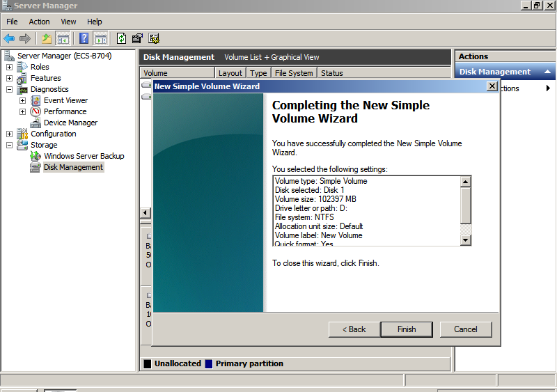Select the Server Manager (ECS-B704) root node
Viewport: 557px width, 392px height.
(64, 56)
